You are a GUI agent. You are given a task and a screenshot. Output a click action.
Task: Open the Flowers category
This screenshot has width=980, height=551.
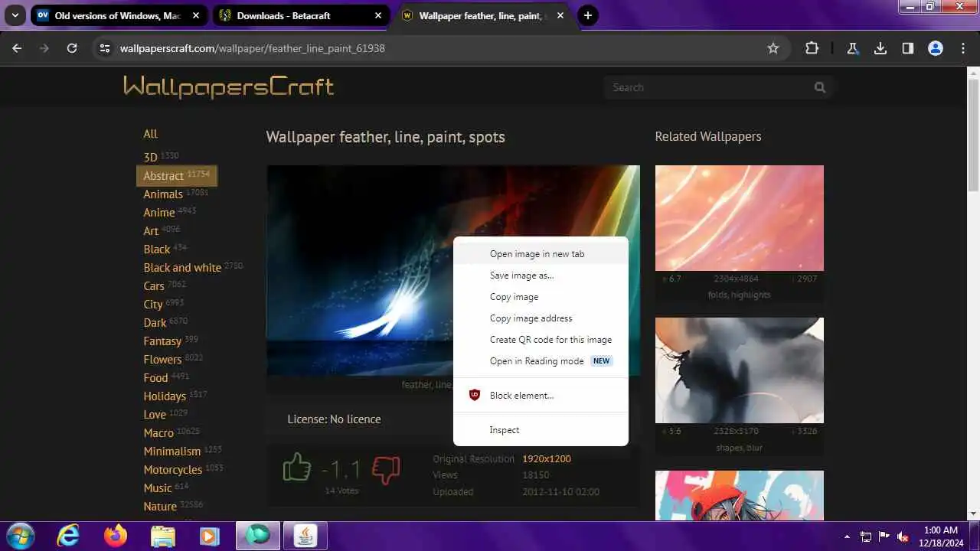162,360
